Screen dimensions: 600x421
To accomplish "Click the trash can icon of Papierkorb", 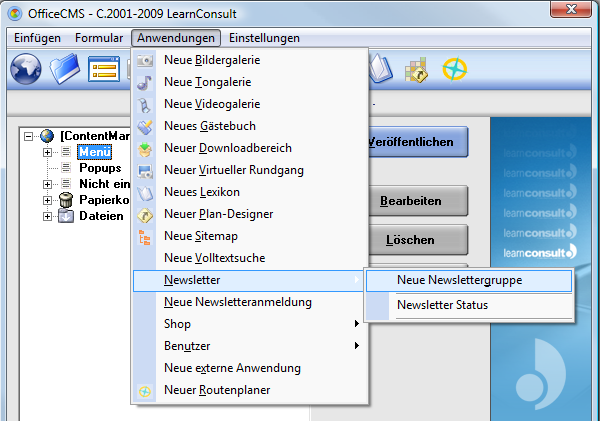I will click(x=66, y=199).
